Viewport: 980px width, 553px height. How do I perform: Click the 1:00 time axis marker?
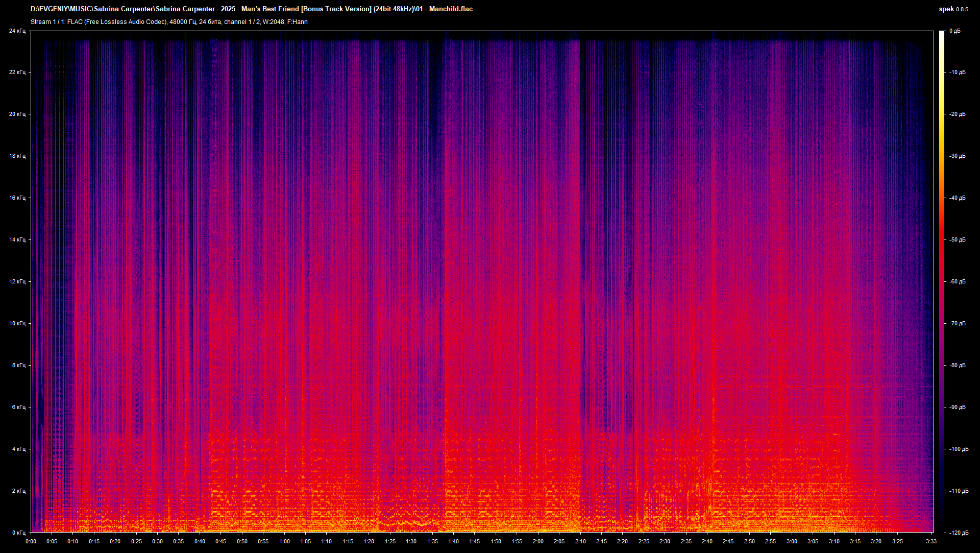click(x=284, y=541)
